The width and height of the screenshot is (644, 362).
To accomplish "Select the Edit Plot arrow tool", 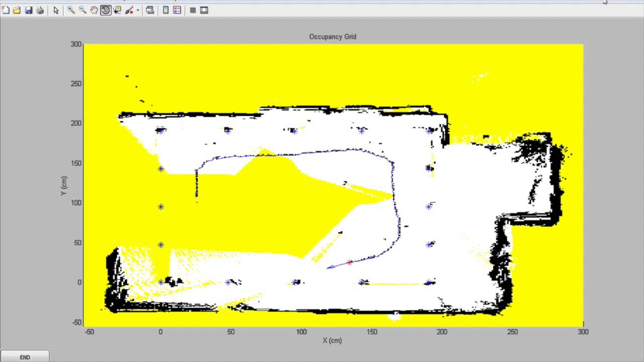I will [56, 10].
